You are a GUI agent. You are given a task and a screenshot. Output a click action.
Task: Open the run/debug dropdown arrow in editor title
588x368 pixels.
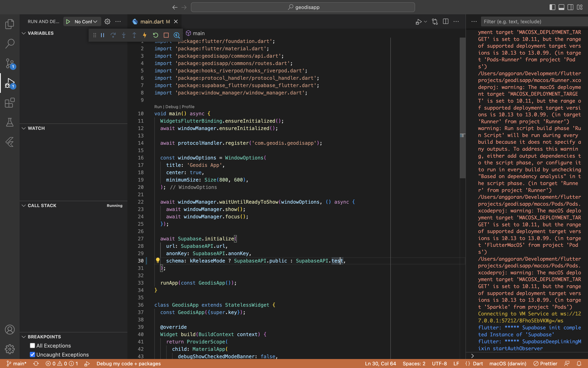click(x=425, y=22)
